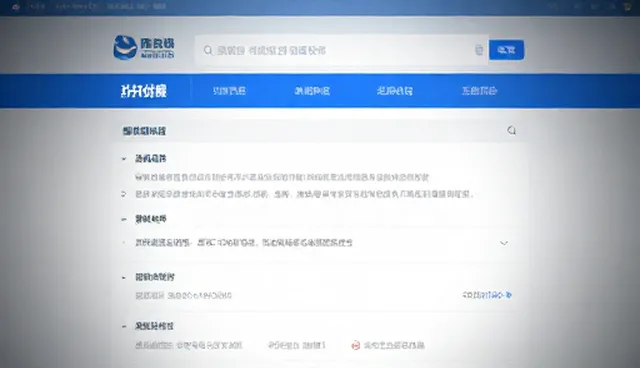Click the blue search submit button

[x=507, y=50]
